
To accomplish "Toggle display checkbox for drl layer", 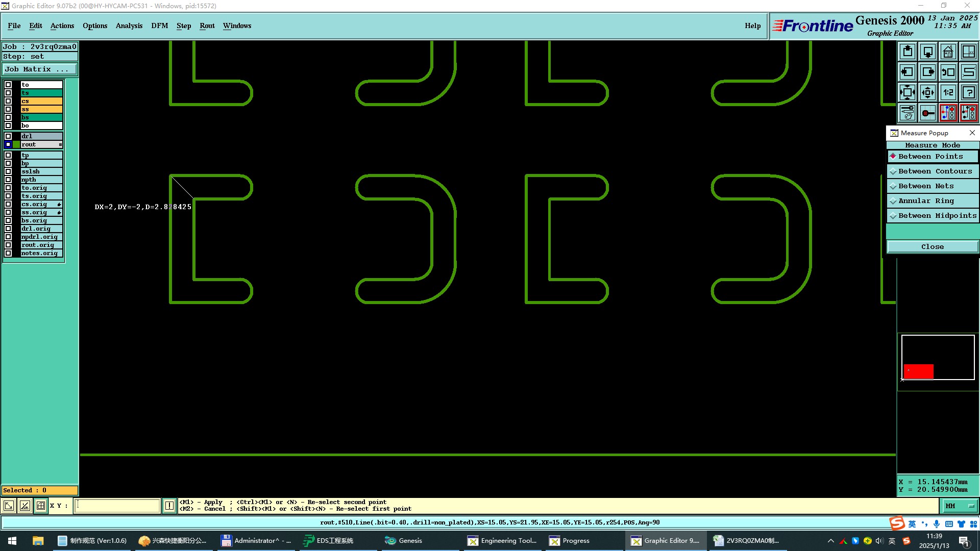I will click(x=8, y=136).
